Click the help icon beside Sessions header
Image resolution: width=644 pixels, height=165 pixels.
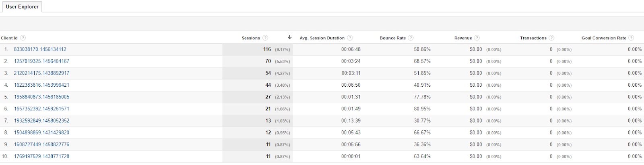[265, 38]
